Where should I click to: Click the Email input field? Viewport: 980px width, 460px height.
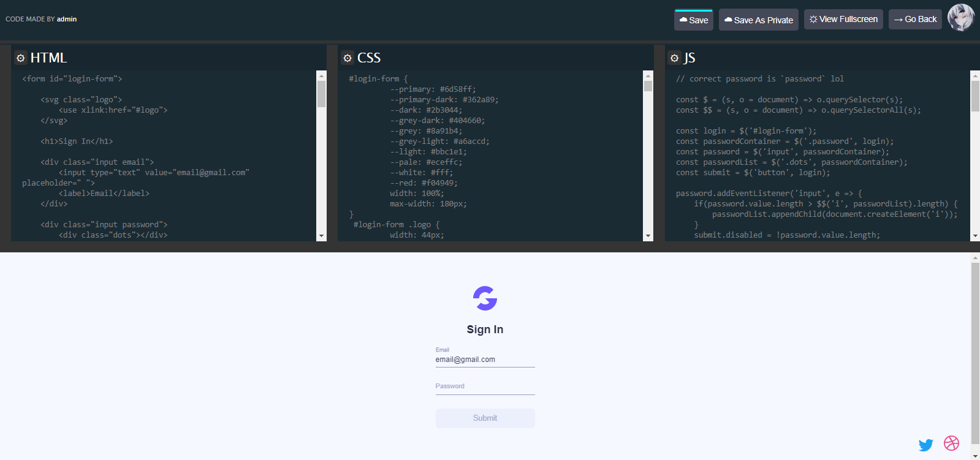485,360
